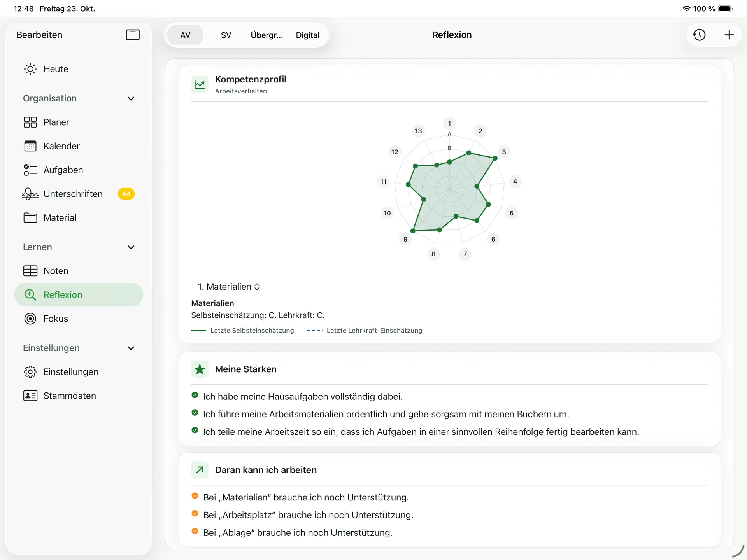The image size is (747, 560).
Task: Select the AV tab
Action: [185, 35]
